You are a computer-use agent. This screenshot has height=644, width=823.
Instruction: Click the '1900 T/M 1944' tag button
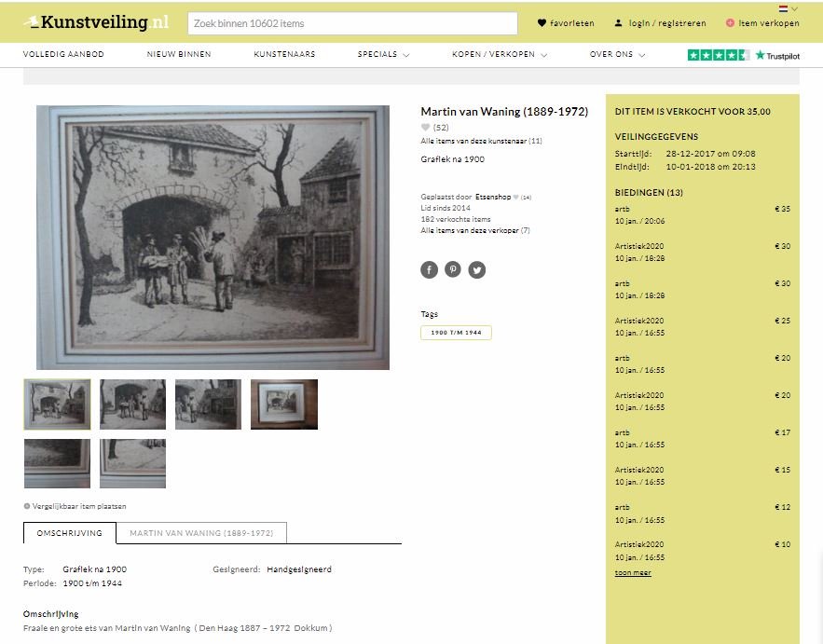pyautogui.click(x=456, y=333)
